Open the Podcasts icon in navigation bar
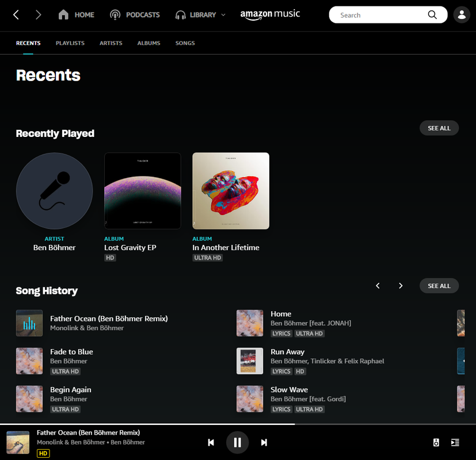Image resolution: width=476 pixels, height=460 pixels. tap(115, 14)
